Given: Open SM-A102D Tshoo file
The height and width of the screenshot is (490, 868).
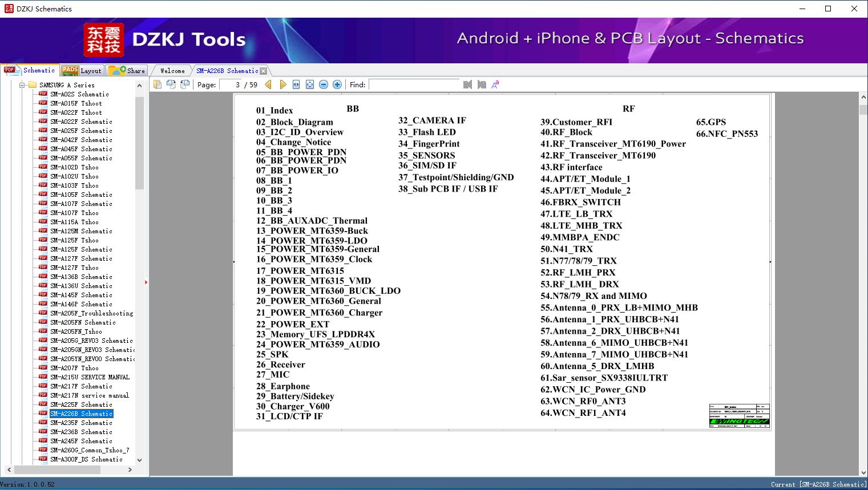Looking at the screenshot, I should pyautogui.click(x=74, y=167).
